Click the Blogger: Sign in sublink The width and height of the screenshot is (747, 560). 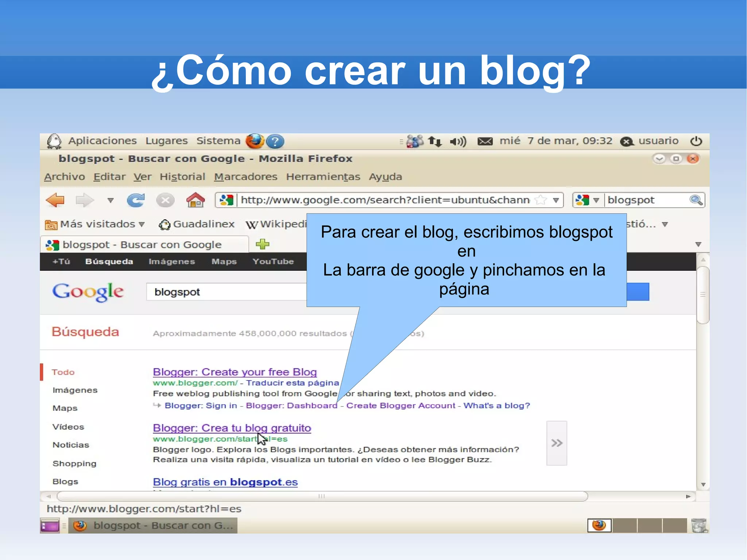tap(201, 405)
